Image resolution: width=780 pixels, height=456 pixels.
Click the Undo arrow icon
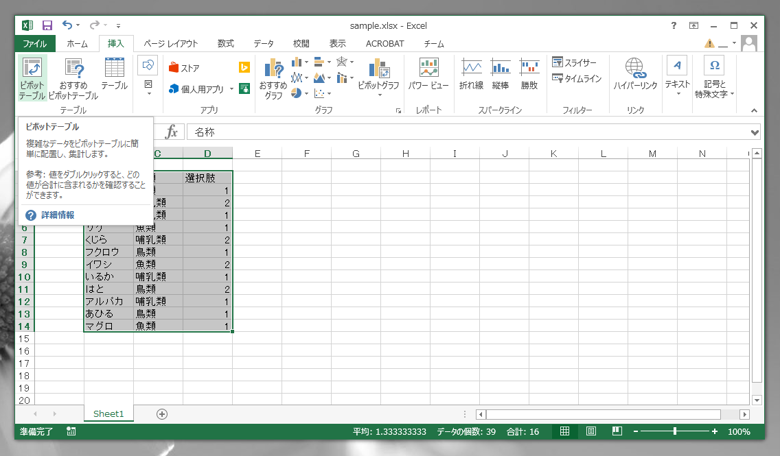tap(67, 25)
